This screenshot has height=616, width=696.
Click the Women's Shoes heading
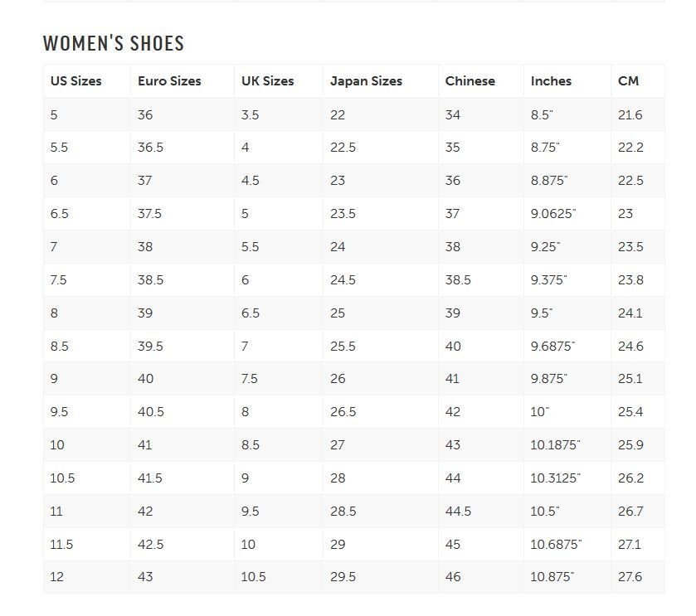pos(113,43)
